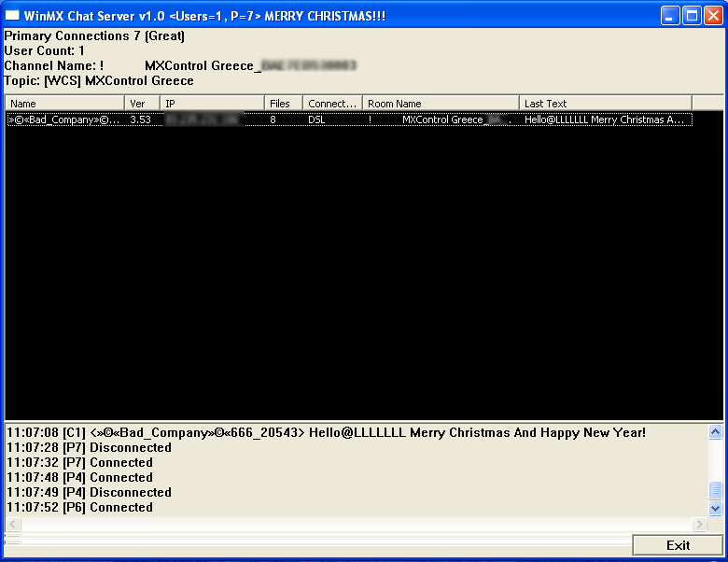This screenshot has height=562, width=728.
Task: Click the Room Name column header
Action: coord(441,103)
